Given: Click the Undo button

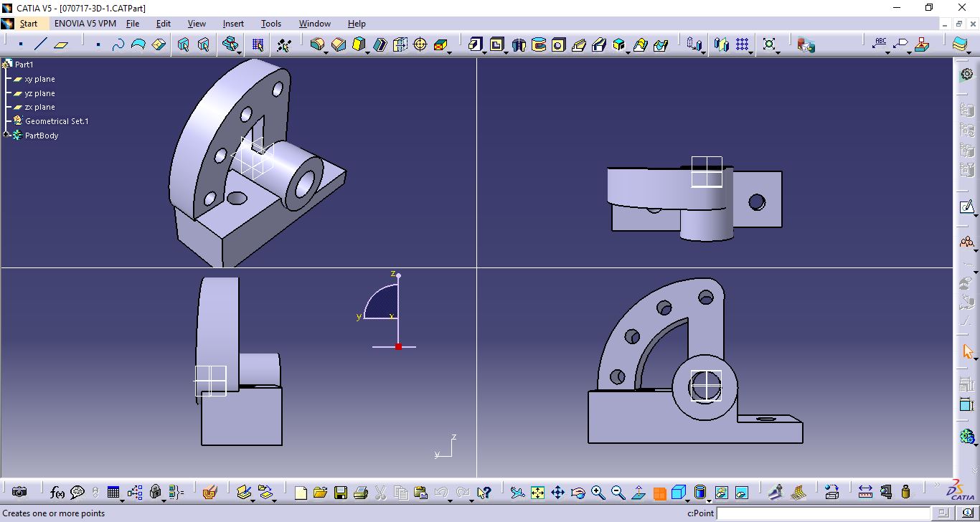Looking at the screenshot, I should [x=443, y=493].
